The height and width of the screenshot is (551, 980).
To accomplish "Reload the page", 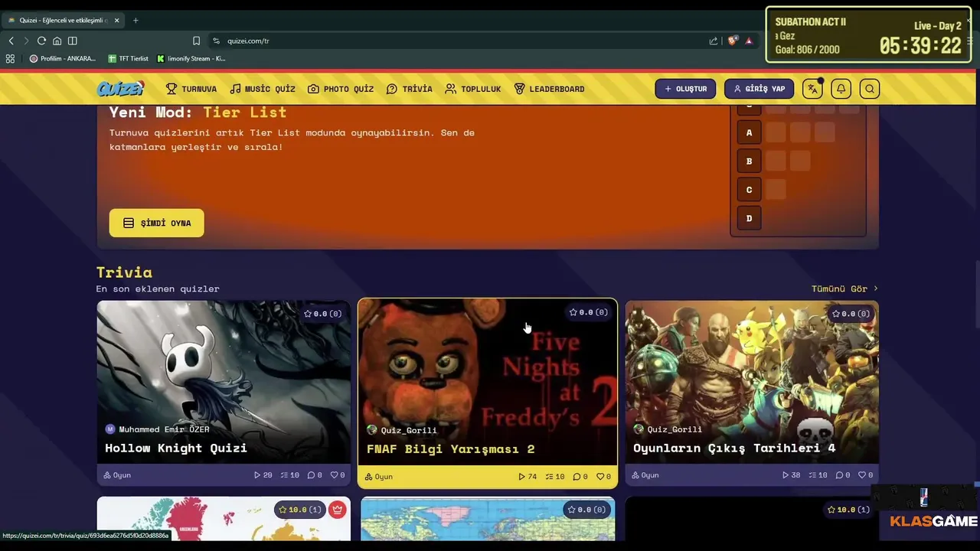I will coord(41,41).
